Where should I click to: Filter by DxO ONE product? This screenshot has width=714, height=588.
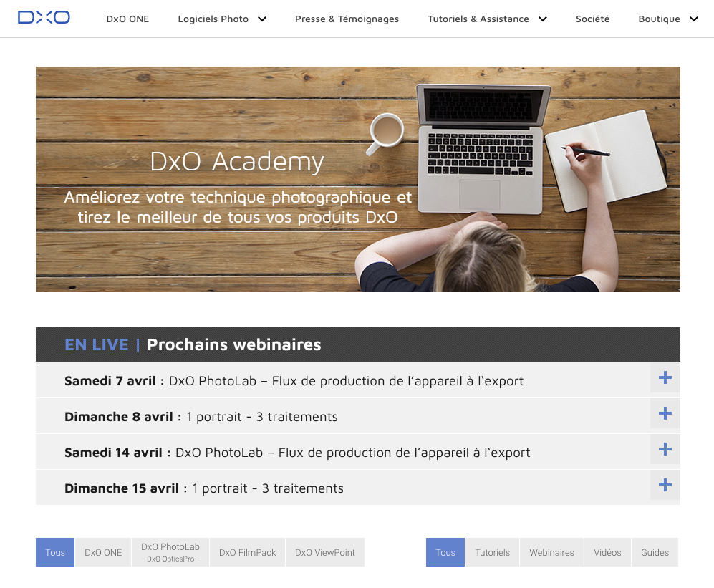(x=103, y=552)
